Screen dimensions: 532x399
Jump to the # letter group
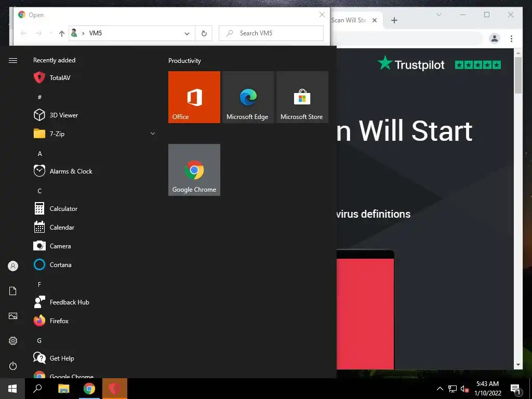[39, 97]
